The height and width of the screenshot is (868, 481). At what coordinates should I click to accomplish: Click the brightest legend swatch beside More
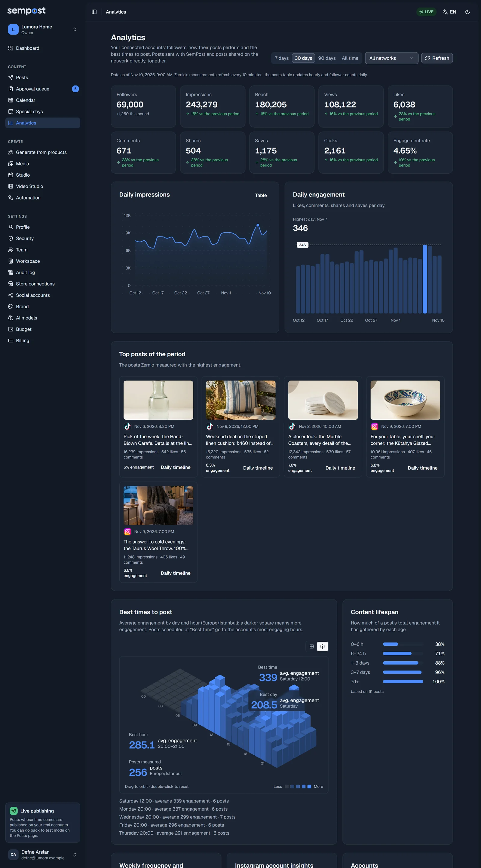(309, 787)
